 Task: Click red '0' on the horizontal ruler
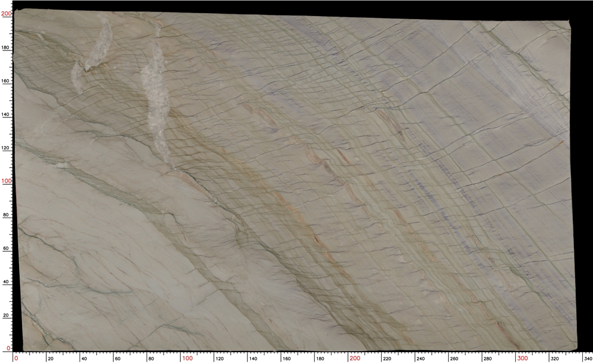pyautogui.click(x=16, y=358)
